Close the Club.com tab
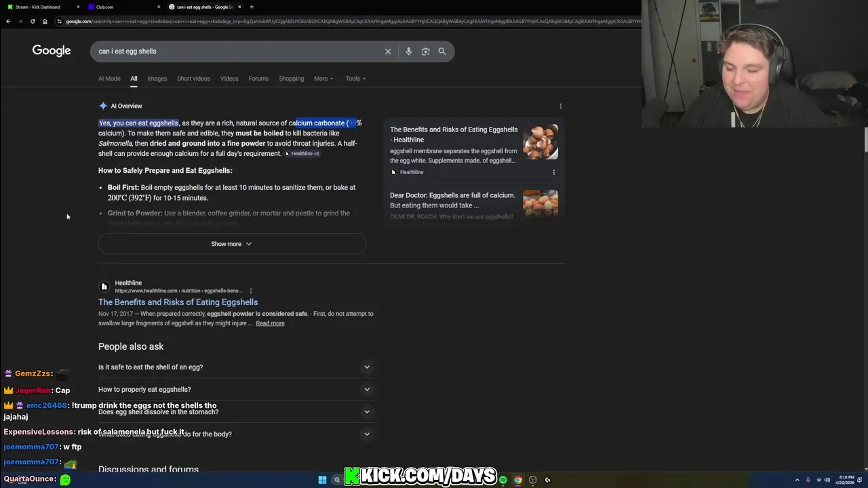This screenshot has height=488, width=868. 159,7
